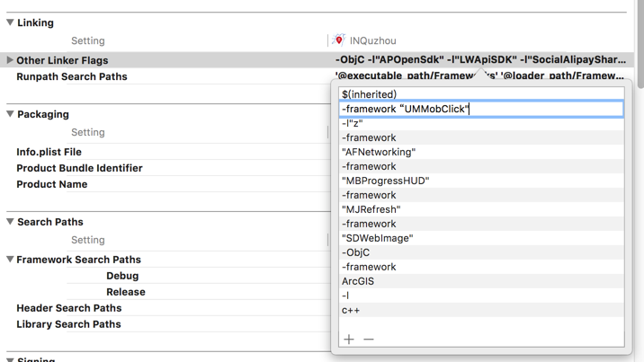644x362 pixels.
Task: Select the "AFNetworking" flag row
Action: [x=378, y=152]
